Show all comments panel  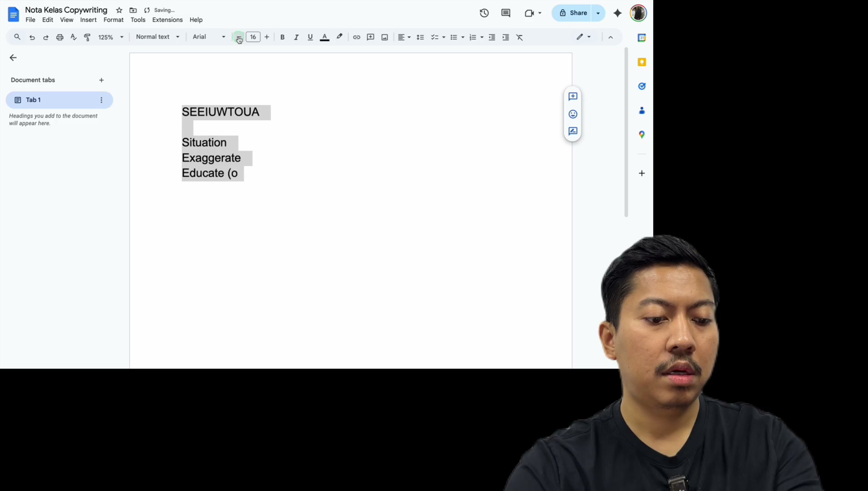505,13
